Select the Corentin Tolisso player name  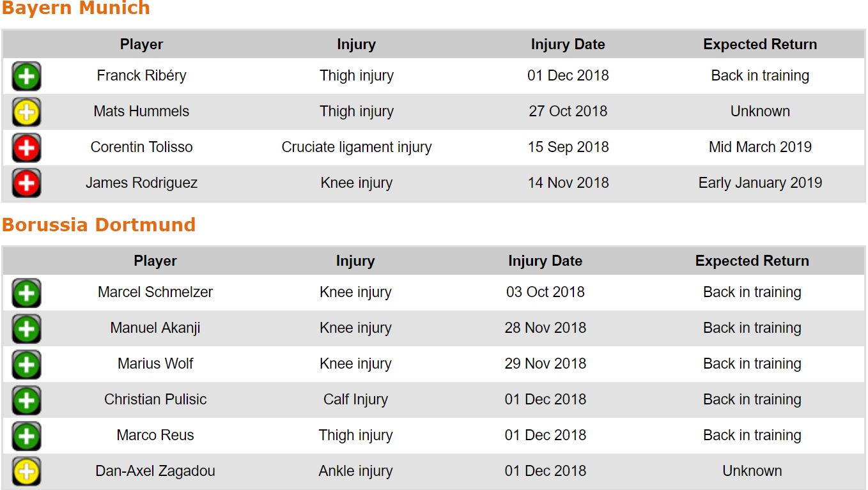141,147
